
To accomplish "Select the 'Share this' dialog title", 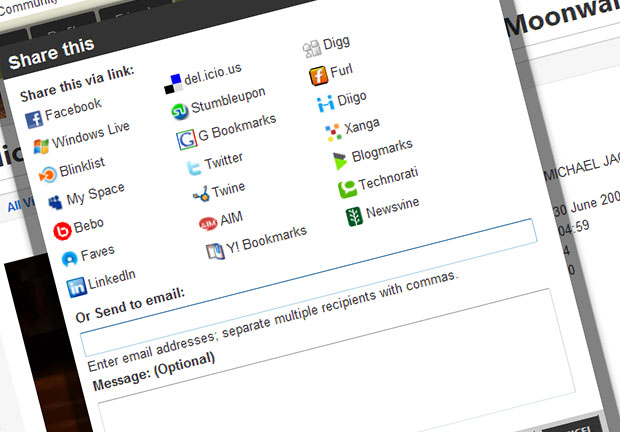I will coord(51,53).
